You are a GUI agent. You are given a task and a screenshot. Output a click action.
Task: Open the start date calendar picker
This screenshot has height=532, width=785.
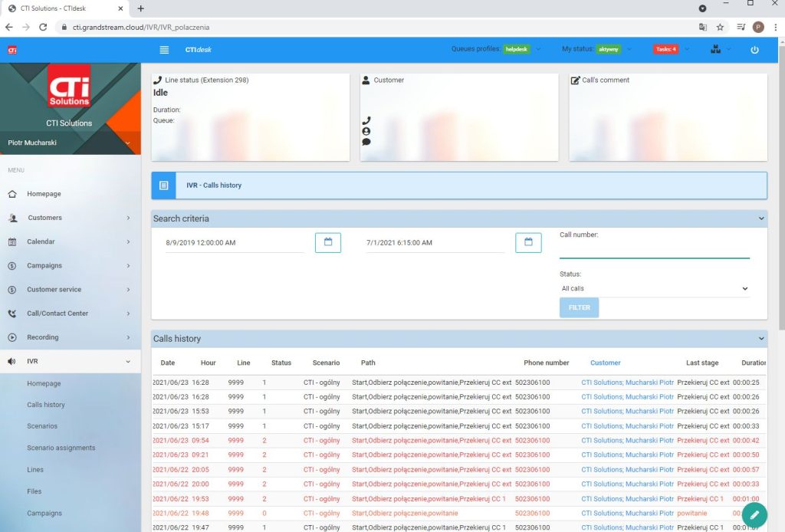tap(328, 242)
